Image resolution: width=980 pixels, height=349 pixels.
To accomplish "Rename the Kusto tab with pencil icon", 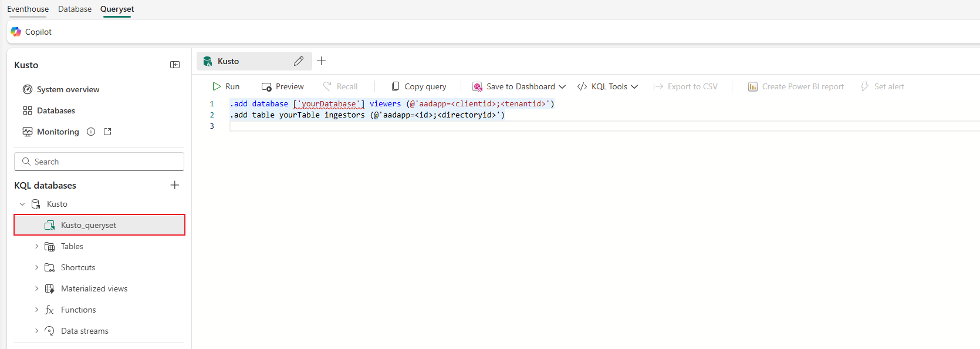I will (x=299, y=61).
